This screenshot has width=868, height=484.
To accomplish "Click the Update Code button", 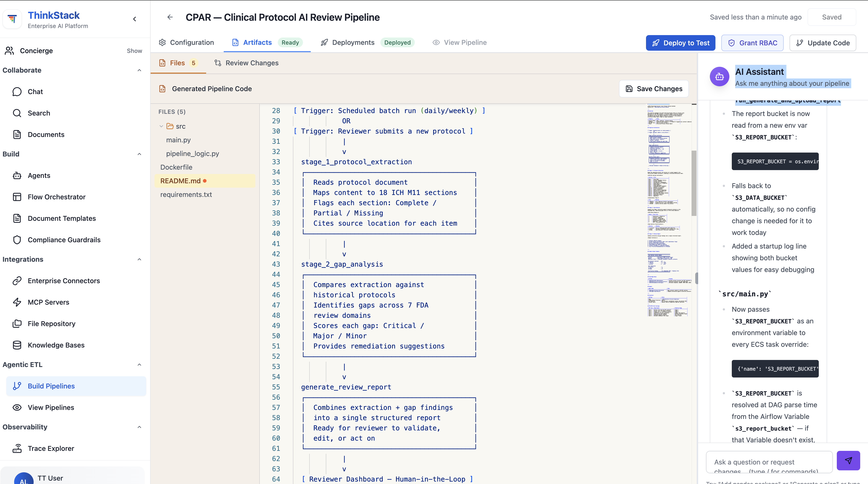I will click(822, 43).
